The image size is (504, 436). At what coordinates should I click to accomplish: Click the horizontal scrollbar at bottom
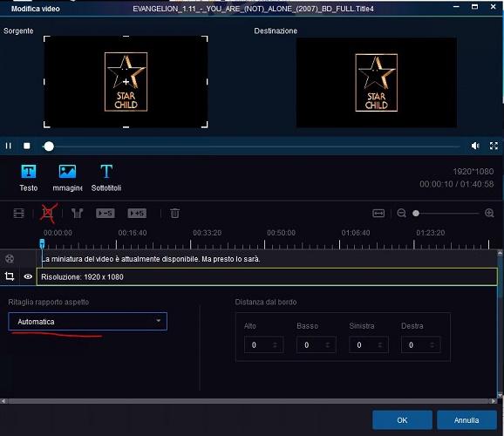pyautogui.click(x=249, y=401)
